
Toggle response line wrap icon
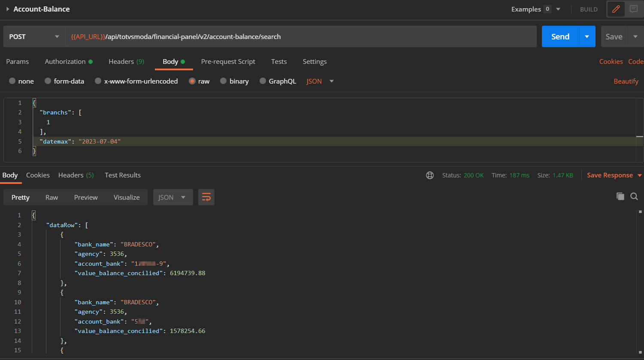coord(206,197)
